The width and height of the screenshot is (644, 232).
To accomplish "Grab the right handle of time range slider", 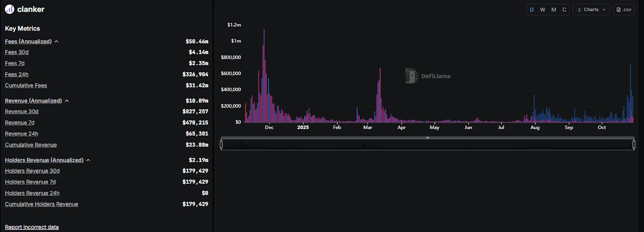I will 634,145.
